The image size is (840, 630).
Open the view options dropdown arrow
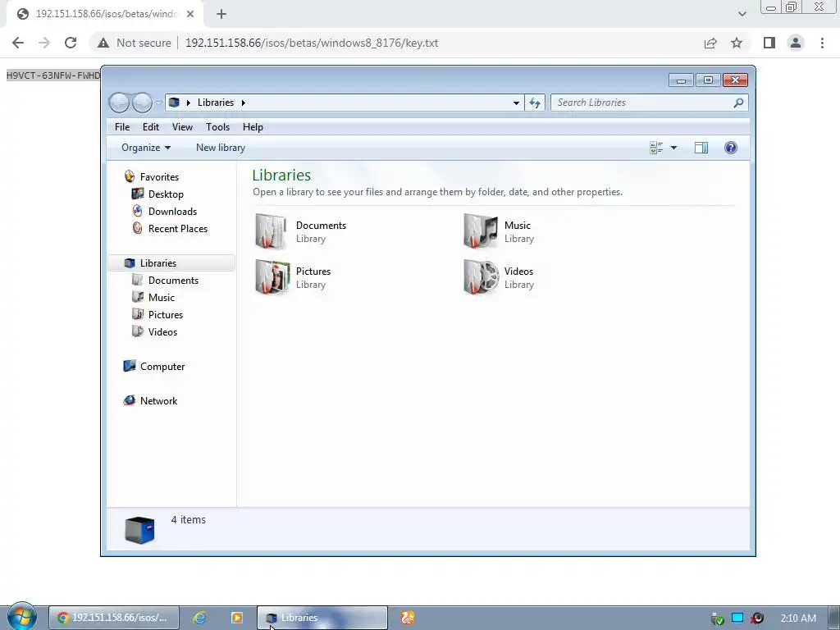pos(674,148)
